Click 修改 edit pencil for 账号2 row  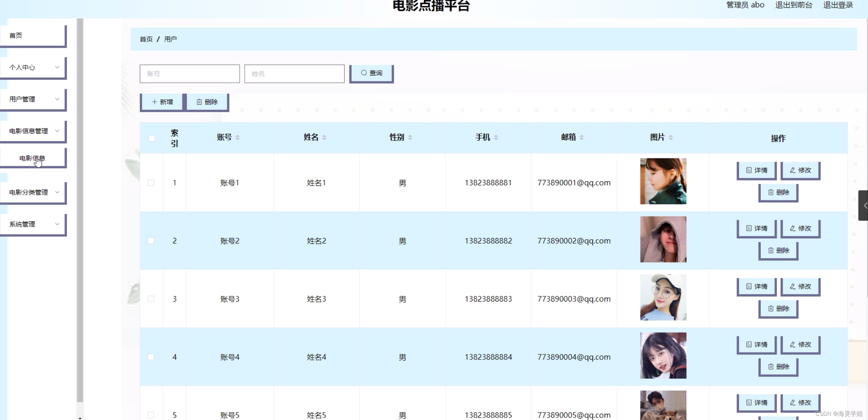[800, 228]
